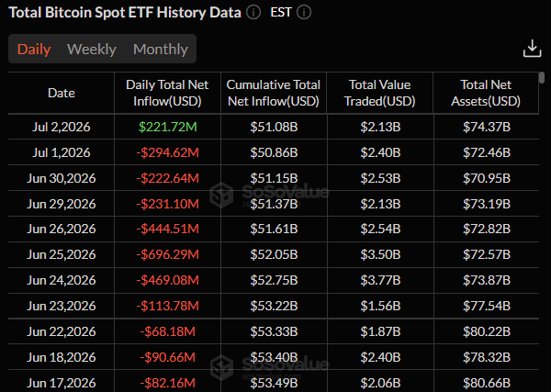Click the $1.87B traded value
The height and width of the screenshot is (392, 551).
coord(380,331)
